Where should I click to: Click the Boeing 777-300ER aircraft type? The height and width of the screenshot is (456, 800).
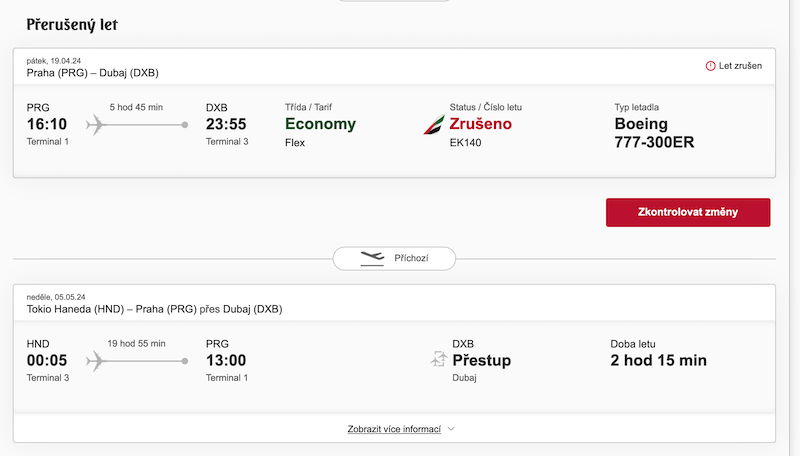click(654, 133)
